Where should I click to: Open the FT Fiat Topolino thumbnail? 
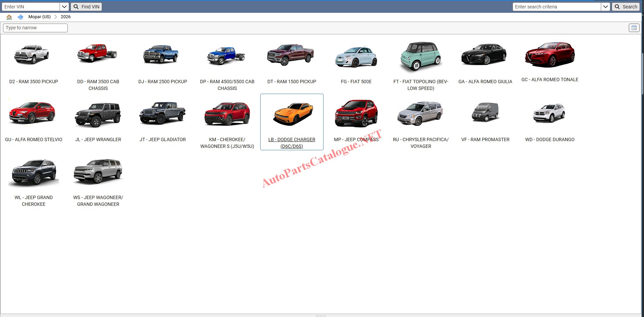(421, 57)
